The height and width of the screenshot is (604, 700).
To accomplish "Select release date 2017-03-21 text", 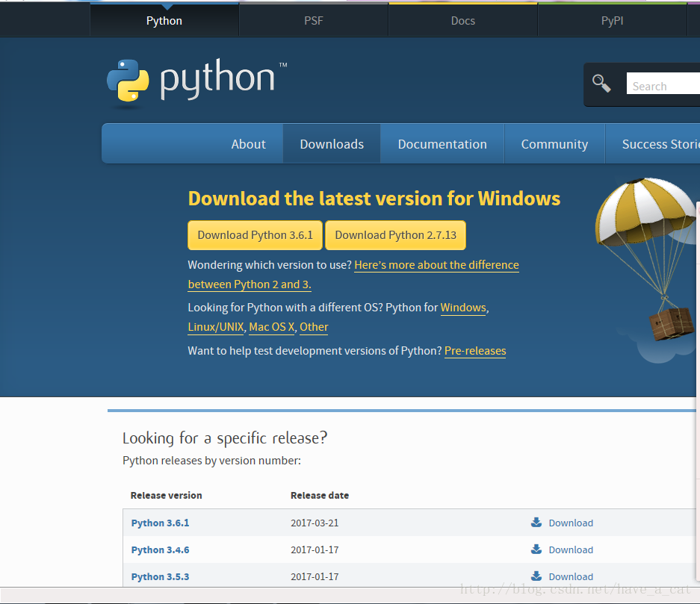I will [315, 523].
